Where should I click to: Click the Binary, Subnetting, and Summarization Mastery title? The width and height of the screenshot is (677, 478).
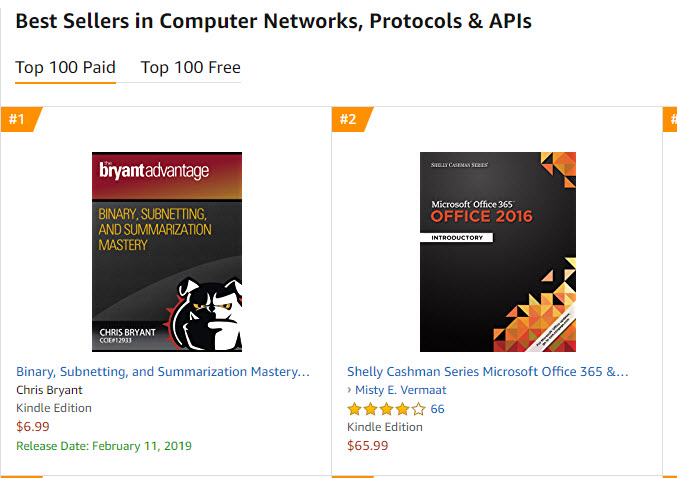click(163, 371)
